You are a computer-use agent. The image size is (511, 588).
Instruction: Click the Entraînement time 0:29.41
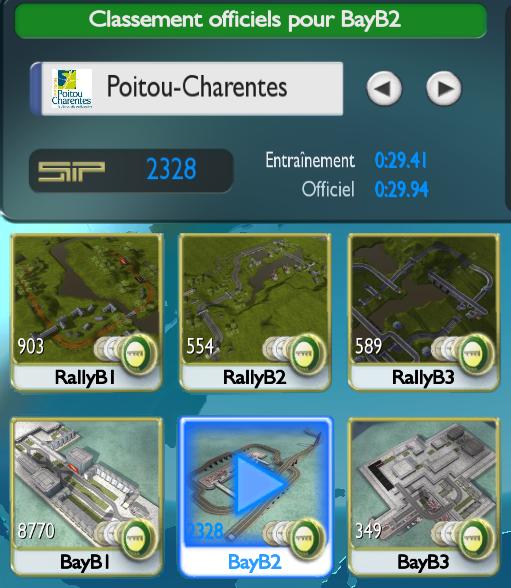tap(401, 160)
